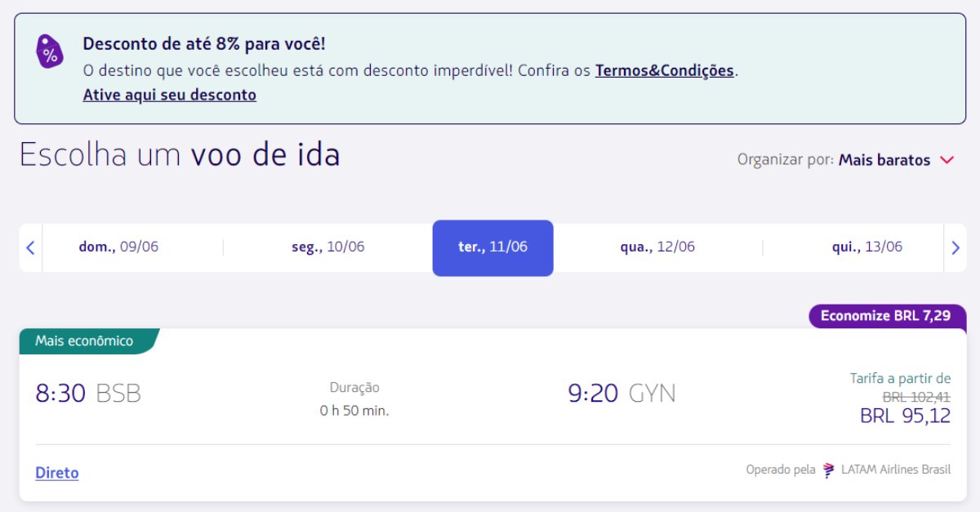The height and width of the screenshot is (512, 980).
Task: Click the 9:20 GYN arrival time
Action: (x=622, y=394)
